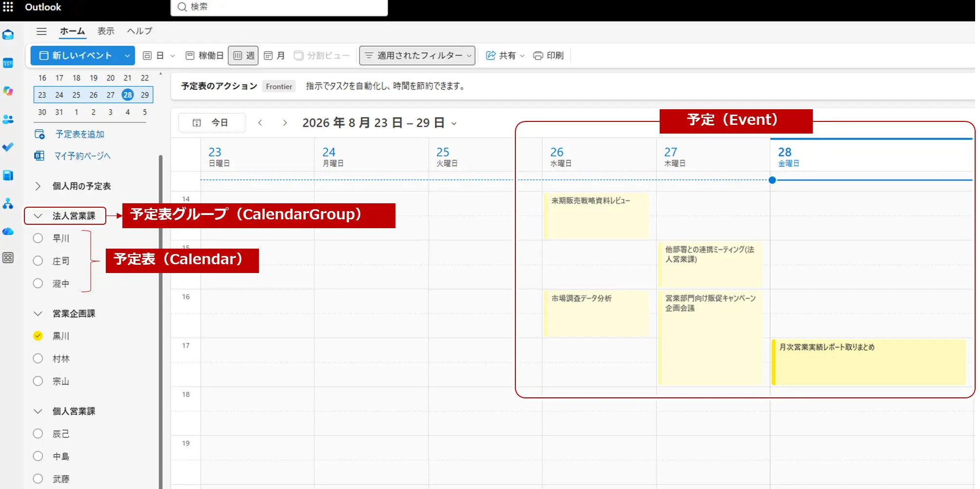Open the Day view dropdown arrow
Viewport: 980px width, 489px height.
point(173,56)
